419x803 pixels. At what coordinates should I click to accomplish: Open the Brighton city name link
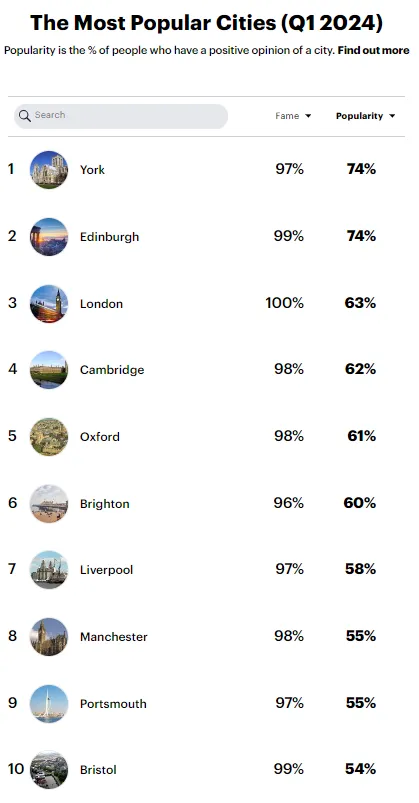[x=104, y=504]
